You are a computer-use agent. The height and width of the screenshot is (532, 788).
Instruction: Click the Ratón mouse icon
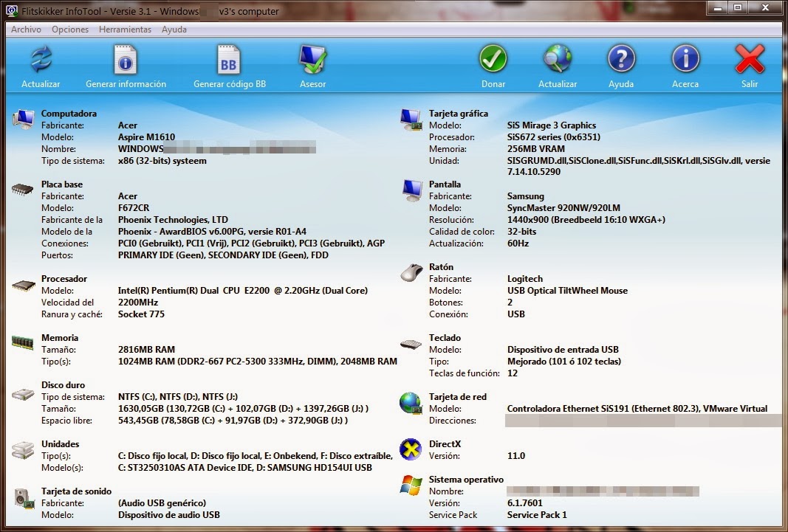click(x=411, y=272)
